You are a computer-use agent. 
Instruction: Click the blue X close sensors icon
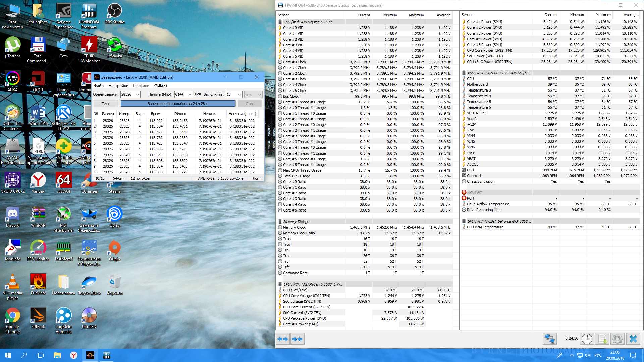(x=633, y=339)
